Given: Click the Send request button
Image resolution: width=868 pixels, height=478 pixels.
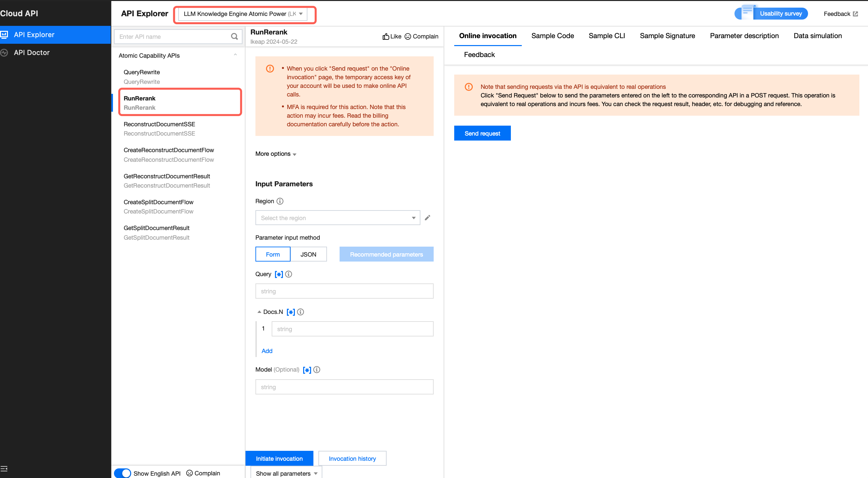Looking at the screenshot, I should (x=482, y=133).
